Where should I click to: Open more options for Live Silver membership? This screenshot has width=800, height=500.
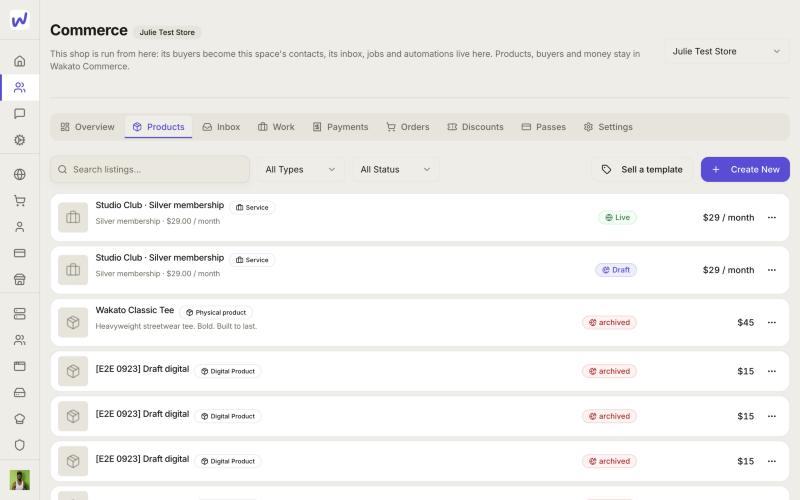(x=771, y=217)
